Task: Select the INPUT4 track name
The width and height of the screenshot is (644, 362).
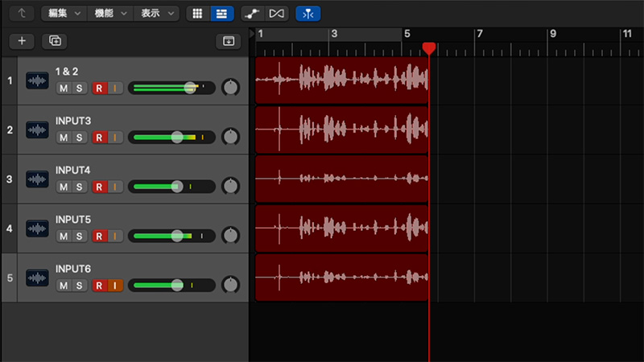Action: (x=72, y=170)
